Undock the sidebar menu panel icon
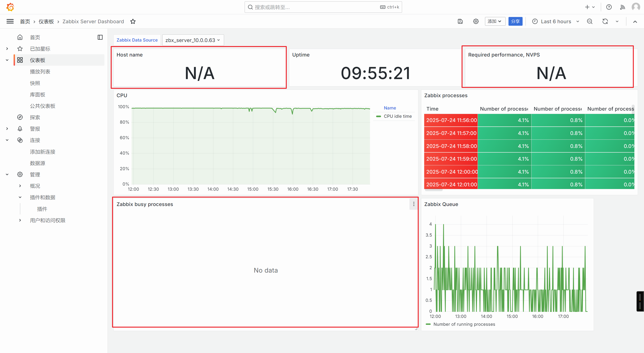Screen dimensions: 644x353 click(x=100, y=37)
